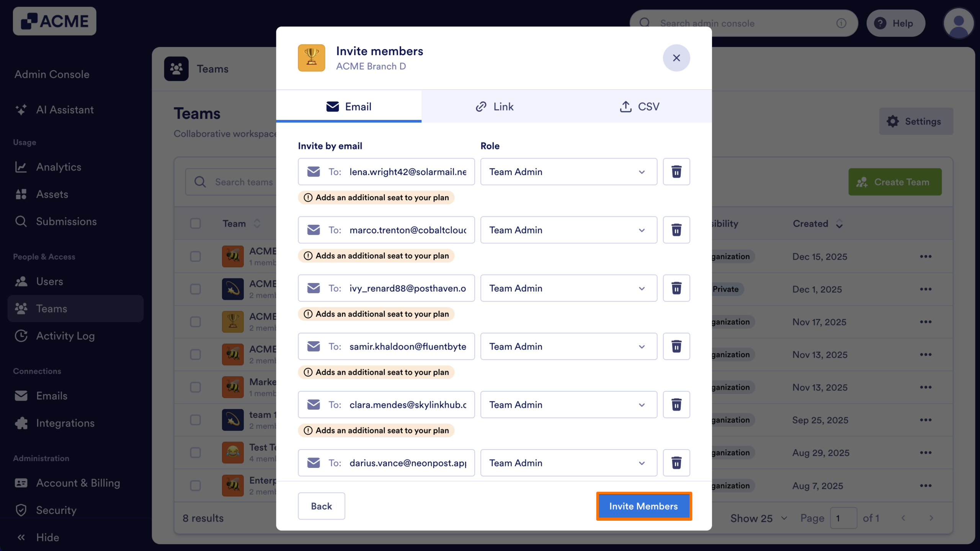Check the ACME bee team row checkbox
The width and height of the screenshot is (980, 551).
click(196, 256)
